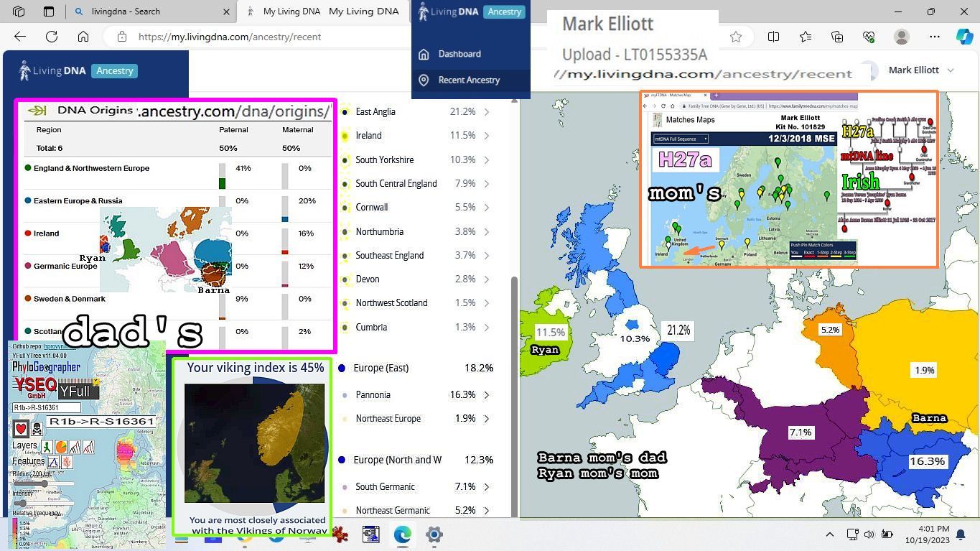980x551 pixels.
Task: Click the volume icon in system tray
Action: click(869, 534)
